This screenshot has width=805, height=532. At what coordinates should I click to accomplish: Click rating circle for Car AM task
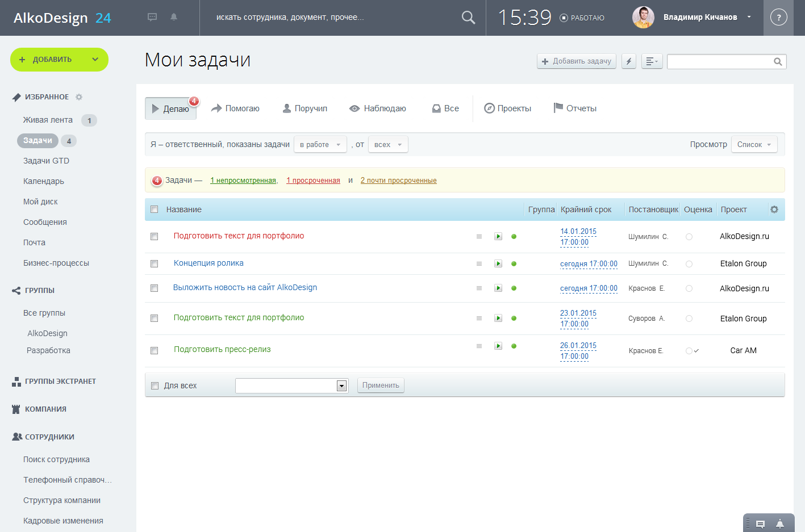point(689,351)
